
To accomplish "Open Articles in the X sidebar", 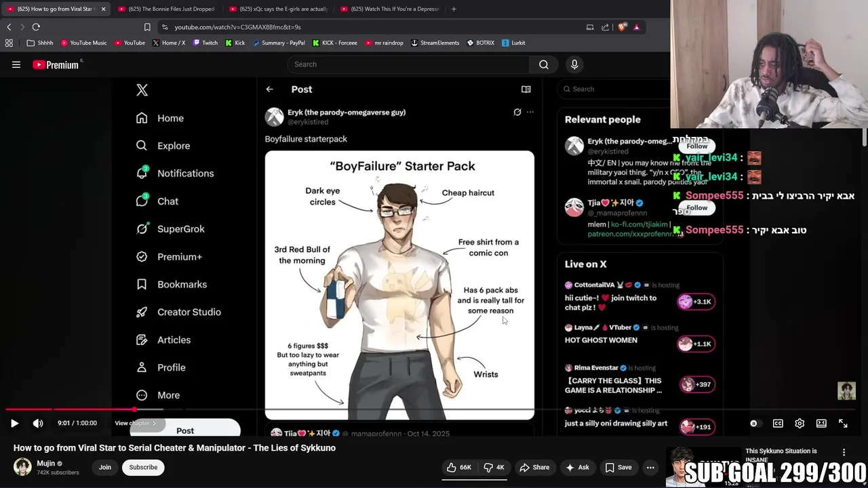I will [163, 340].
